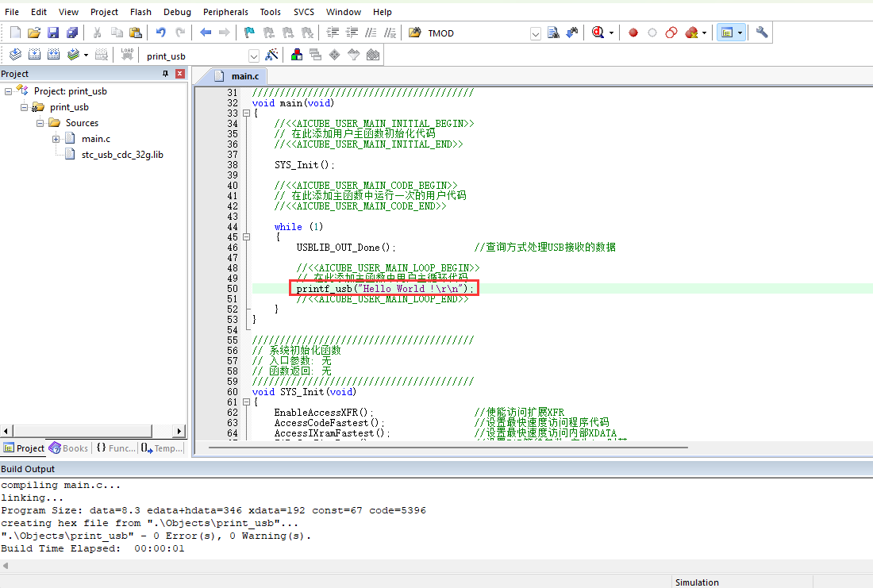Toggle bookmark using the blue flag icon

pos(249,33)
